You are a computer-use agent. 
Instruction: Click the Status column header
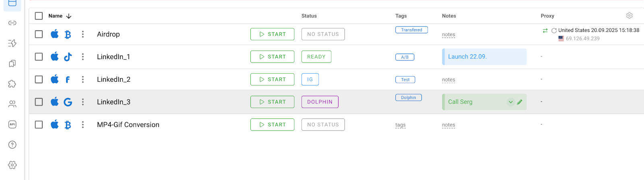pyautogui.click(x=309, y=16)
